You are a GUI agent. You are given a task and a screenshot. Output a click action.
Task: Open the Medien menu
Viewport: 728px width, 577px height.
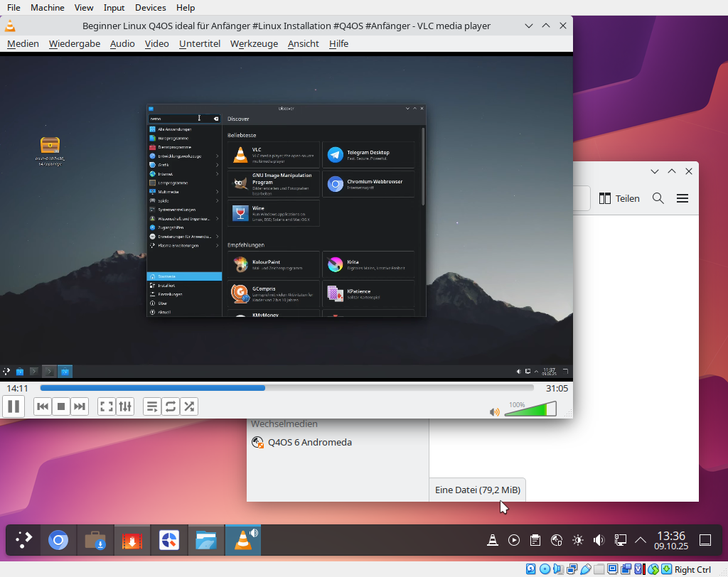click(23, 44)
